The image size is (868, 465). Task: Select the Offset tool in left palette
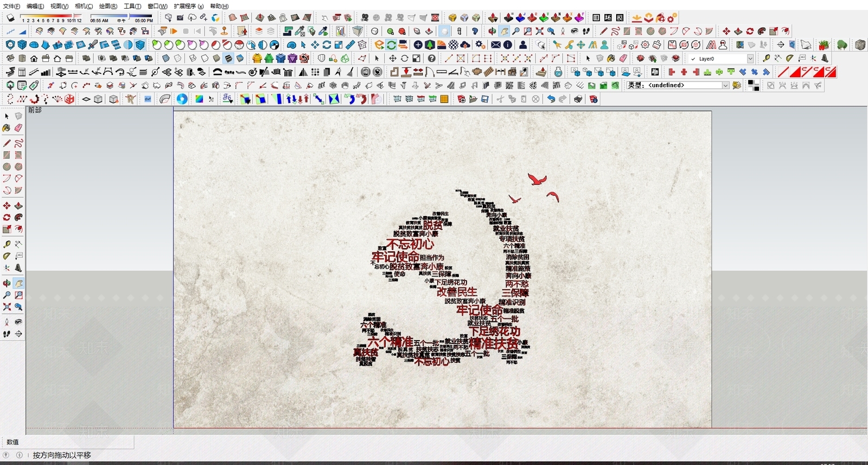click(x=18, y=230)
